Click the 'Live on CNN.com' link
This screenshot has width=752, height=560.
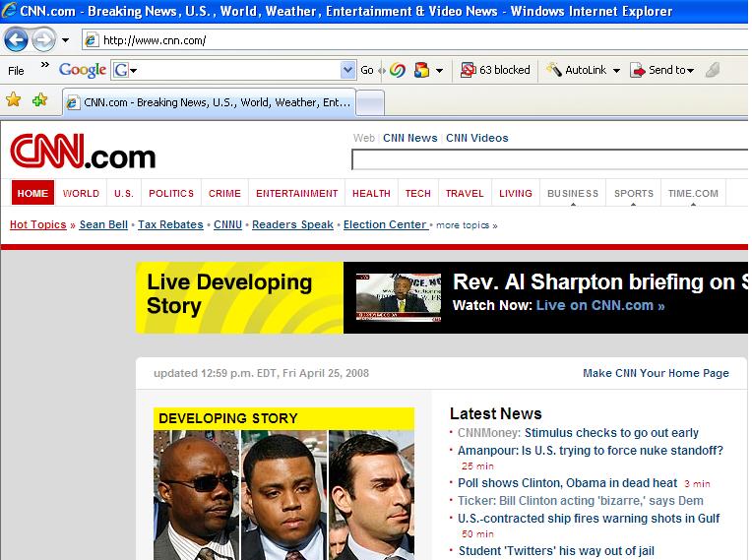tap(599, 305)
